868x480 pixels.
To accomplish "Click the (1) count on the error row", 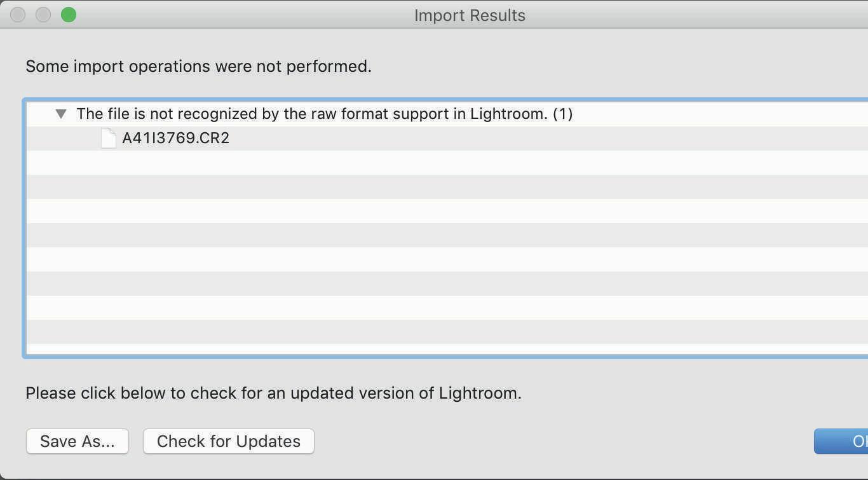I will click(562, 114).
